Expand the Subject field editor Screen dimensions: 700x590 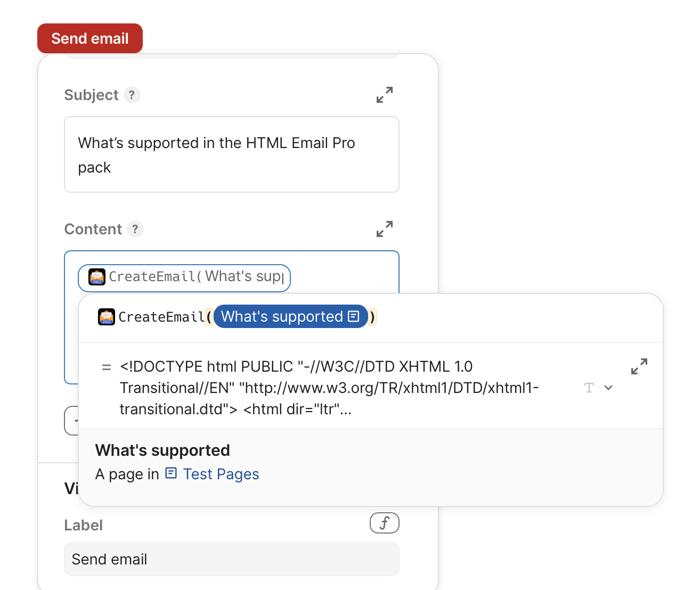[x=385, y=95]
